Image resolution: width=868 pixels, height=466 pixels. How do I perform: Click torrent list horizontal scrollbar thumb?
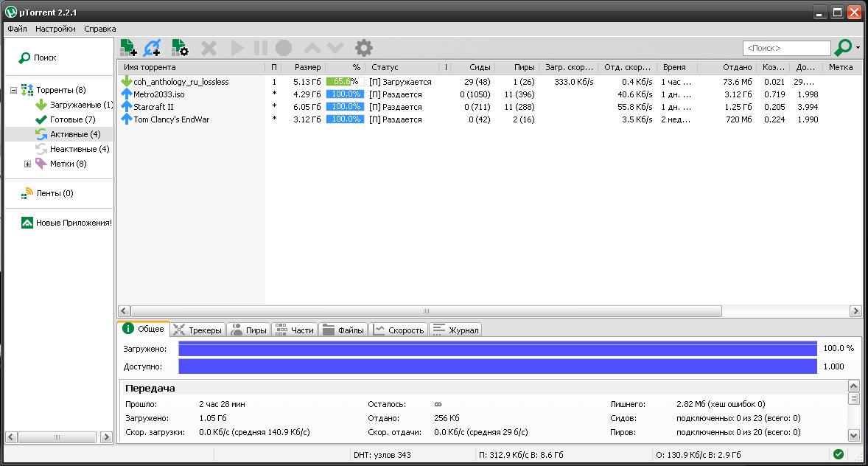point(426,311)
